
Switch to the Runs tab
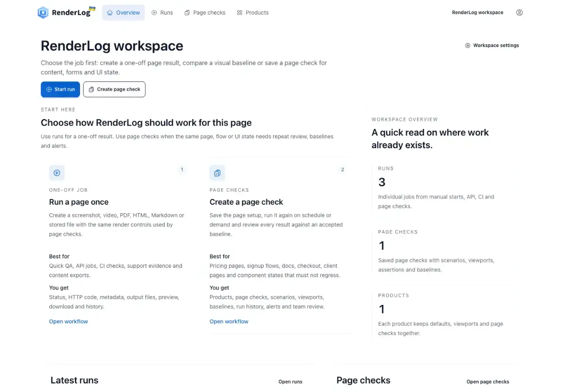(162, 13)
